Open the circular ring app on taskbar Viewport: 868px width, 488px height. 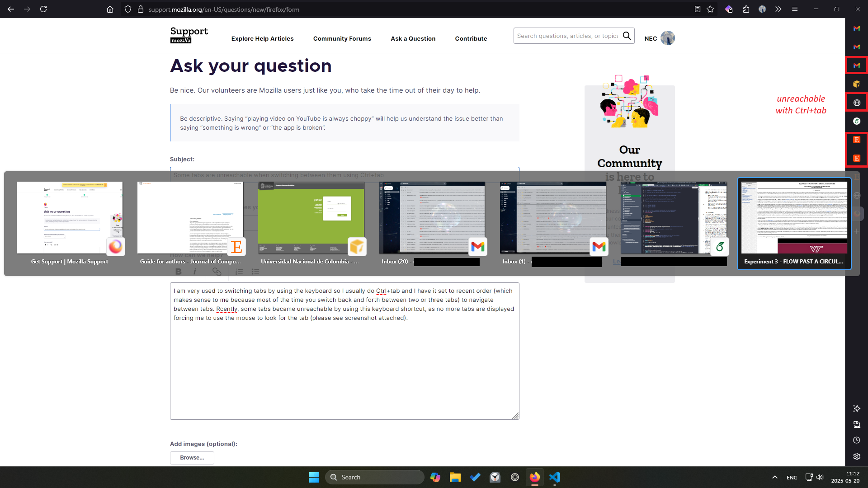pos(515,477)
